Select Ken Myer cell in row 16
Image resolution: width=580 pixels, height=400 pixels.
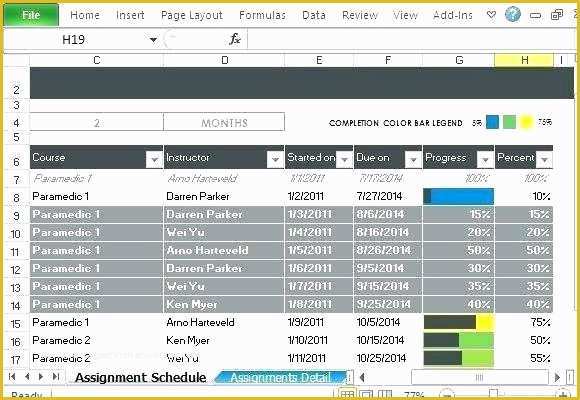(x=224, y=340)
